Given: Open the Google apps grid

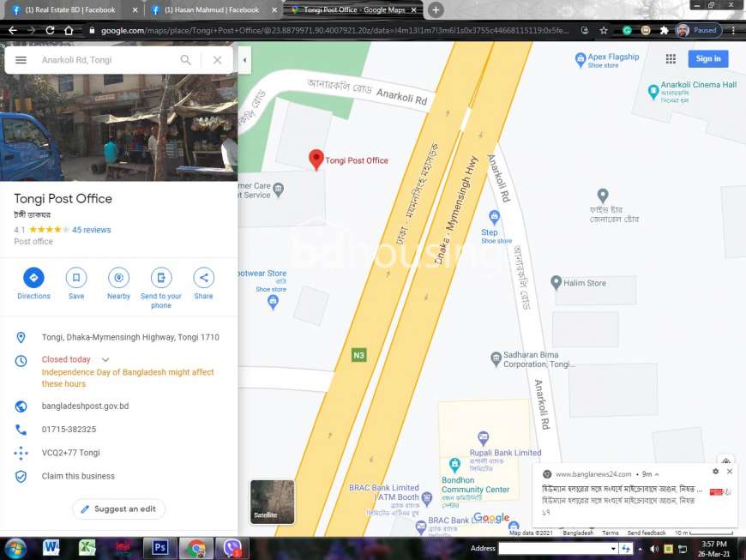Looking at the screenshot, I should click(671, 59).
